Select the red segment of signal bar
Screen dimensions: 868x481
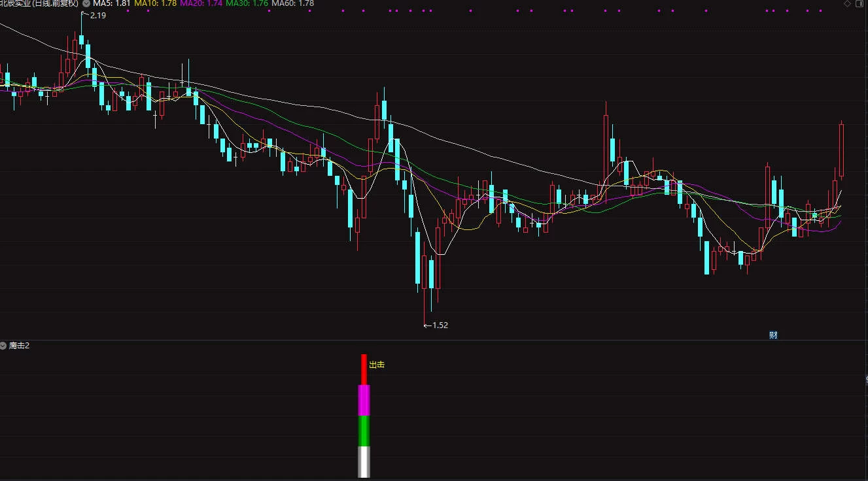point(364,369)
